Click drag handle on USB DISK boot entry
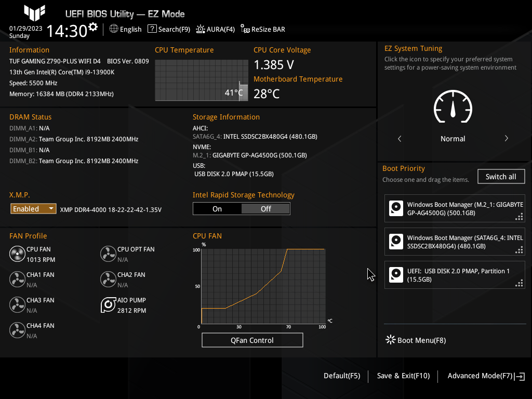The image size is (532, 399). coord(519,283)
